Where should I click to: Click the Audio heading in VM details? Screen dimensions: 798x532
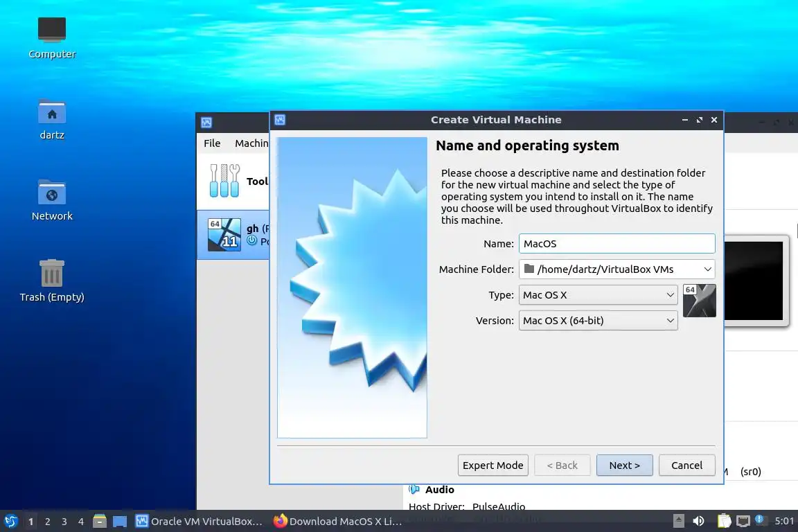[x=440, y=490]
